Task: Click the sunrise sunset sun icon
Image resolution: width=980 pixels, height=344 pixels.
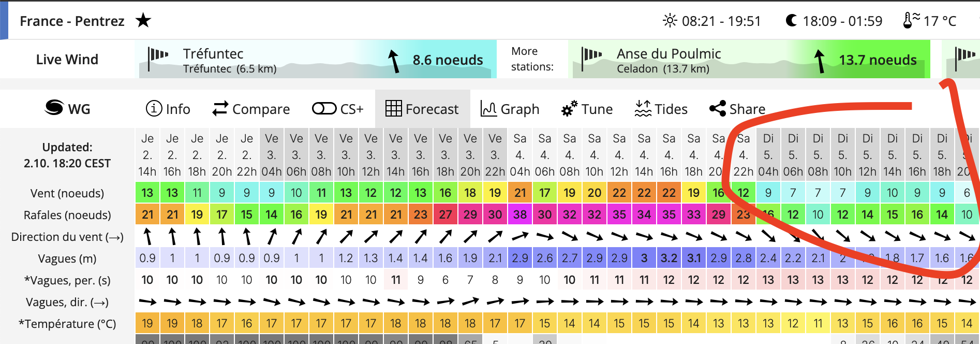Action: pyautogui.click(x=670, y=21)
